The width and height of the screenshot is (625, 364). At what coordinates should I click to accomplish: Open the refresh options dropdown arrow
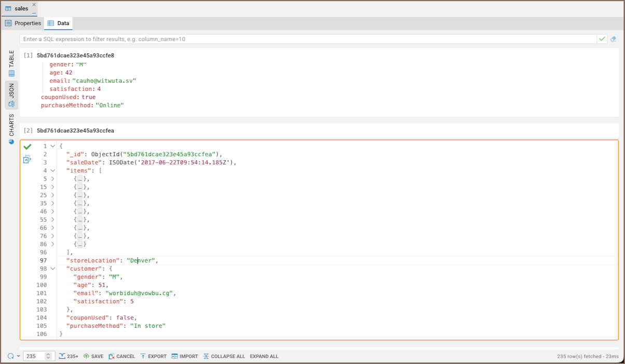(19, 356)
